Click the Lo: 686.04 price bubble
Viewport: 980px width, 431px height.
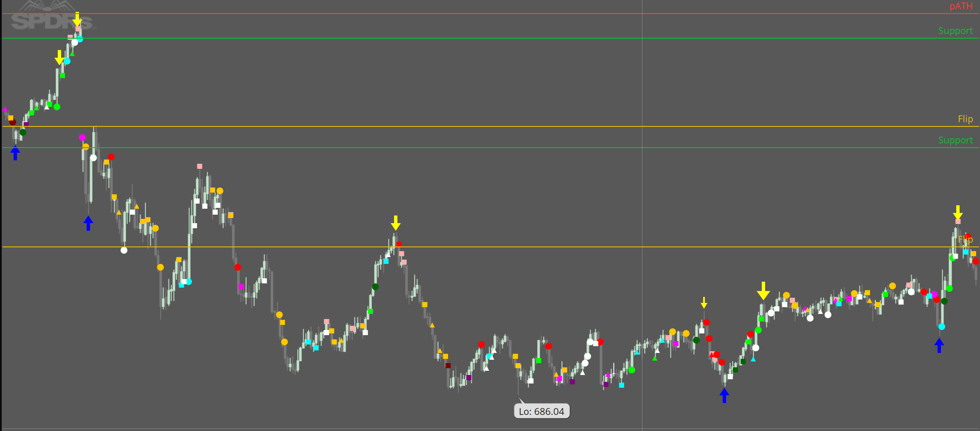coord(541,411)
